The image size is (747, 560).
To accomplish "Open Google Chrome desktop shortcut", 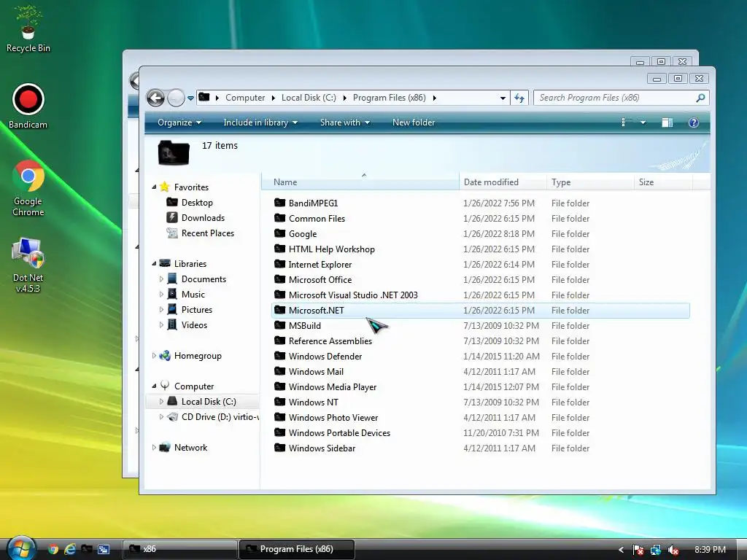I will point(28,187).
